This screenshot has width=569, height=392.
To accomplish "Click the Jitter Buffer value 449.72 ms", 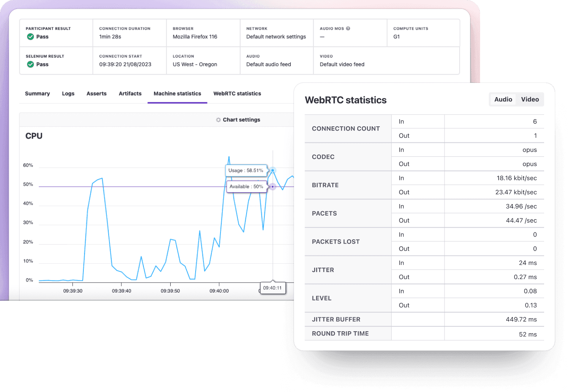I will coord(521,319).
